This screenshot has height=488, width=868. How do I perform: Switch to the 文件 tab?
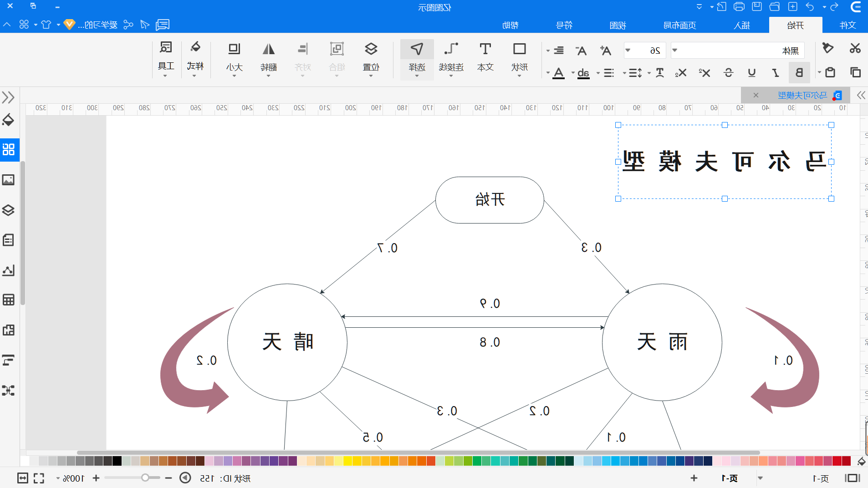click(848, 25)
